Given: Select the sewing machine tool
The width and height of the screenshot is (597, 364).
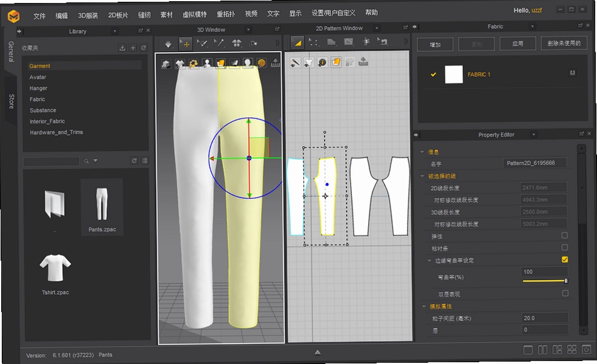Looking at the screenshot, I should 382,41.
